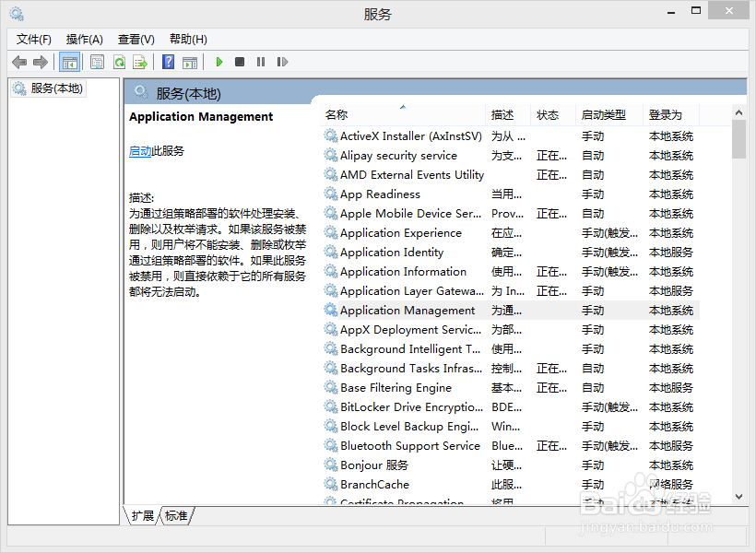Click the vertical scrollbar thumb
Viewport: 756px width, 553px height.
click(738, 139)
